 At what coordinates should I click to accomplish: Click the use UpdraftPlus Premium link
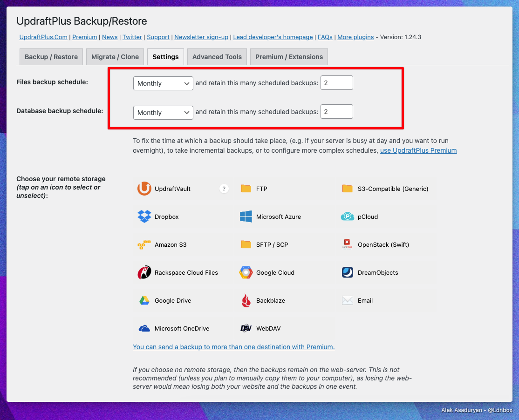[x=418, y=150]
